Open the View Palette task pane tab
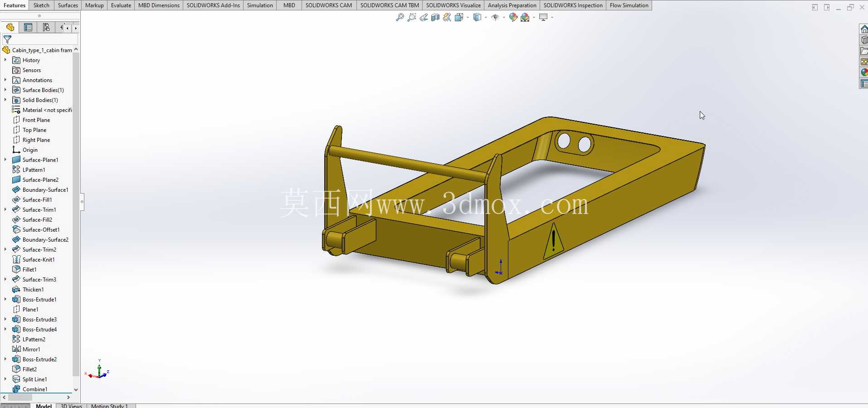868x408 pixels. click(x=864, y=62)
